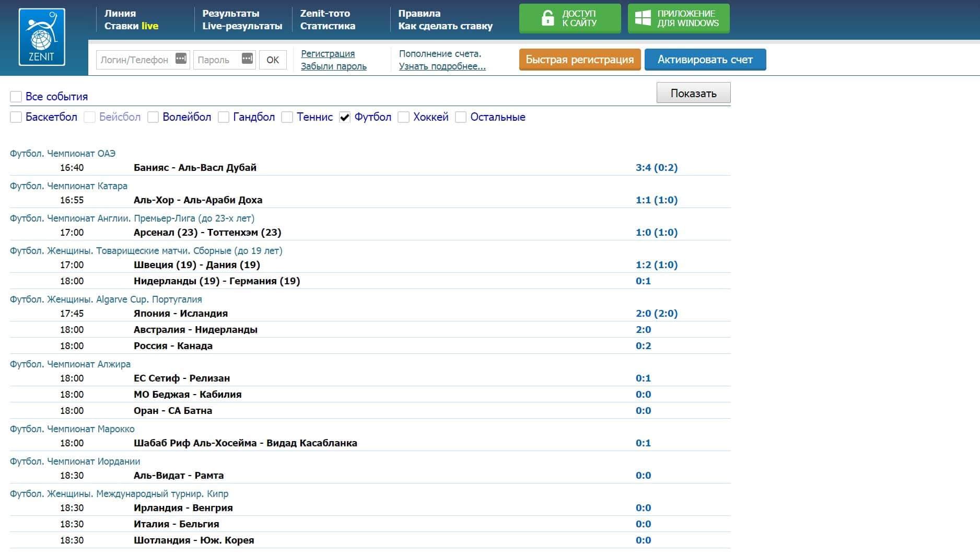Click the keyboard icon in password field
Screen dimensions: 980x554
pyautogui.click(x=247, y=59)
